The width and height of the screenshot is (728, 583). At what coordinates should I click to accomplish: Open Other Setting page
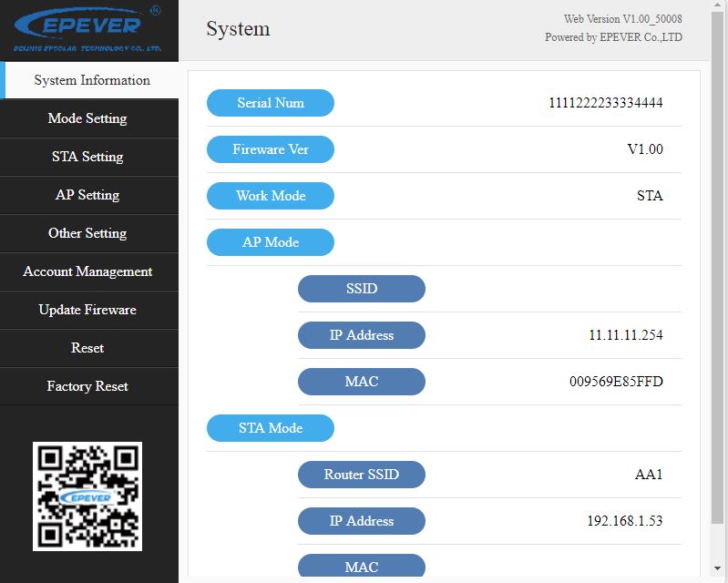pos(87,233)
